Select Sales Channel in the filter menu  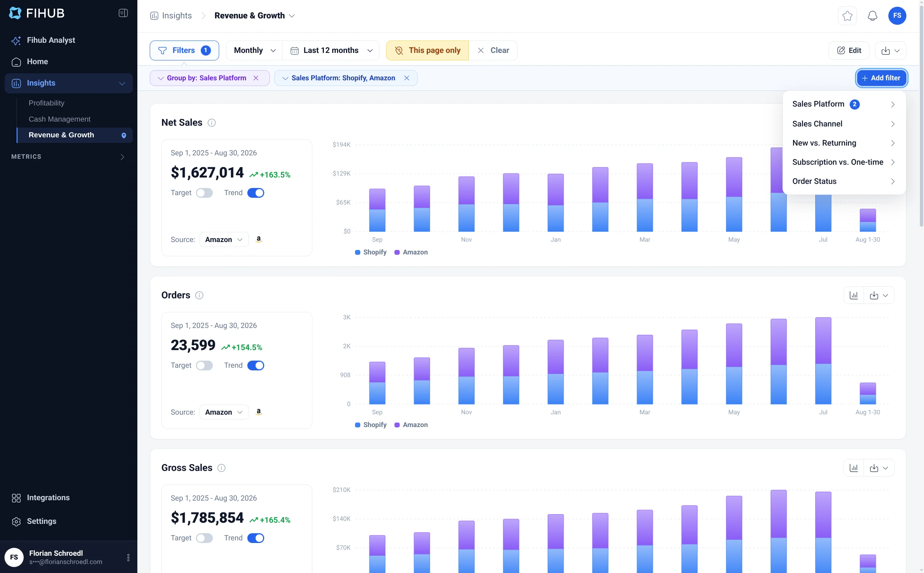tap(844, 124)
